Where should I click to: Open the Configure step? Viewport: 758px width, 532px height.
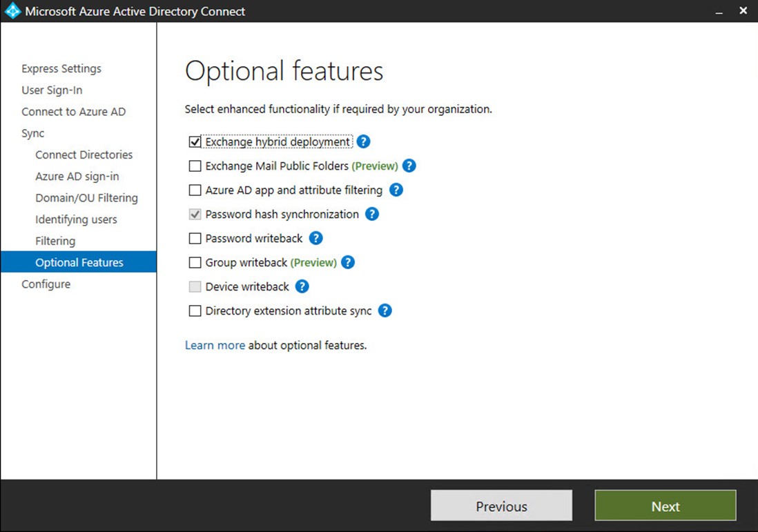pos(46,284)
